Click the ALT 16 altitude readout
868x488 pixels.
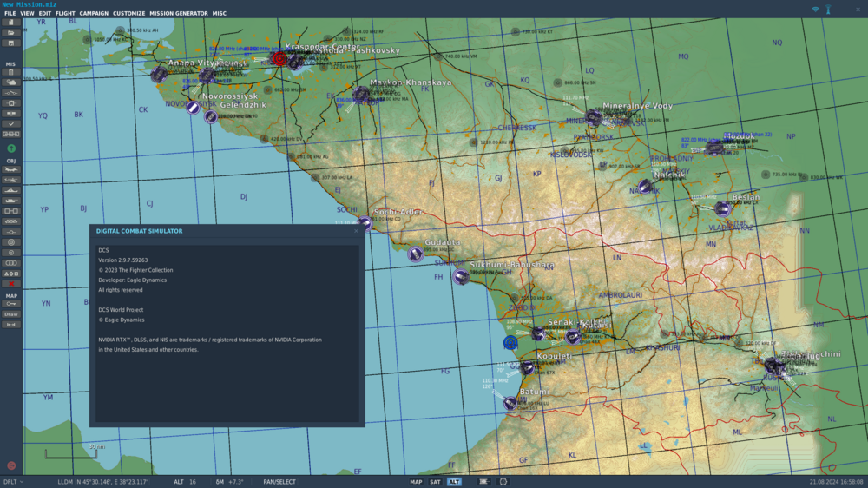185,482
